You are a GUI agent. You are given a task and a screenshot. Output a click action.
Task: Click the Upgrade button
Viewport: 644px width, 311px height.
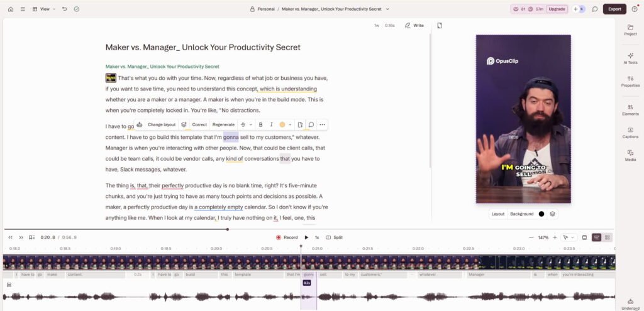pos(557,9)
